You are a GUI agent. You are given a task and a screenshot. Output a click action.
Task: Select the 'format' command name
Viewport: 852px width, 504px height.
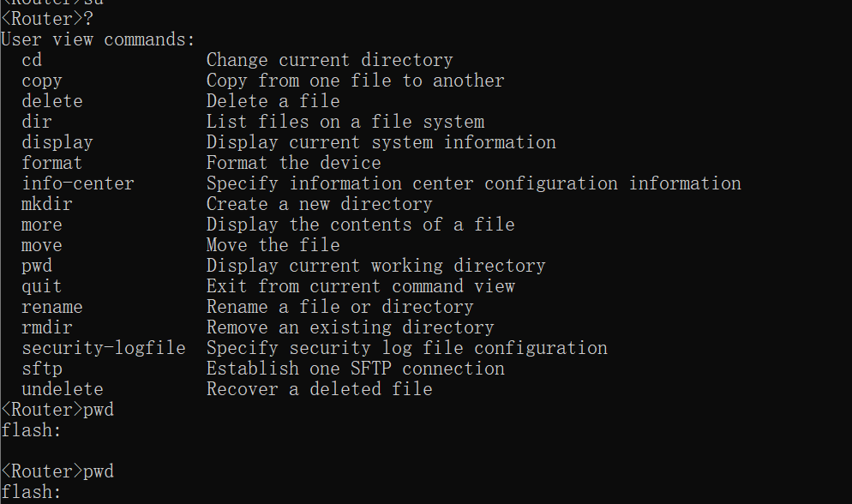point(52,163)
